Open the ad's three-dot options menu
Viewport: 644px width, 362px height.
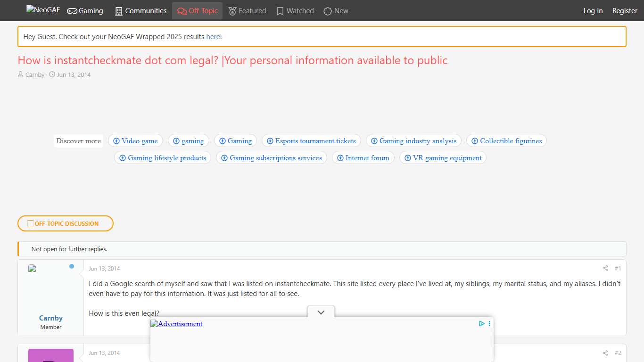[489, 323]
